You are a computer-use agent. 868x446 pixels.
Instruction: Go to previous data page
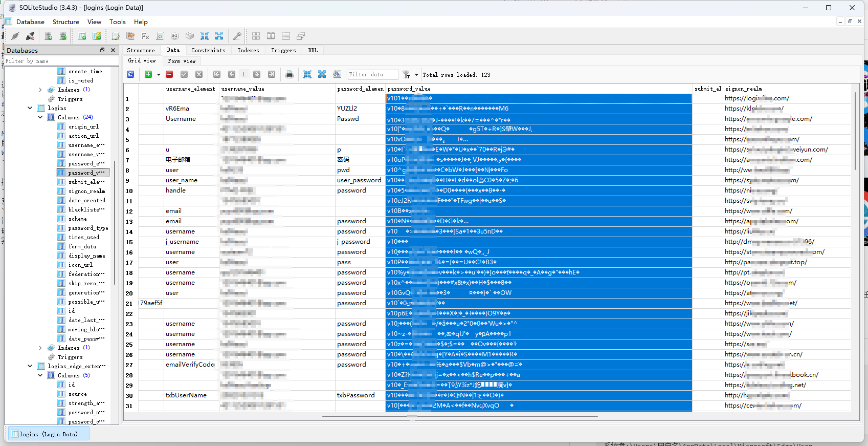(x=232, y=74)
